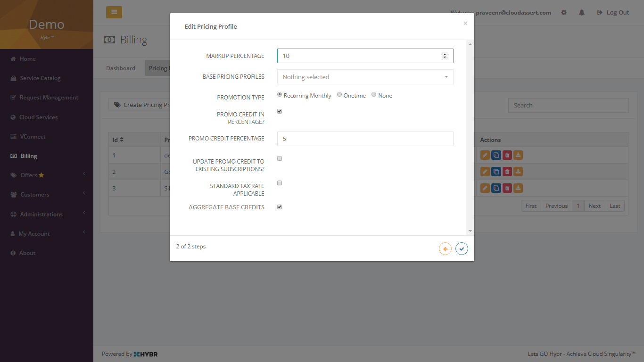
Task: Select the pencil edit icon for row 1
Action: coord(485,155)
